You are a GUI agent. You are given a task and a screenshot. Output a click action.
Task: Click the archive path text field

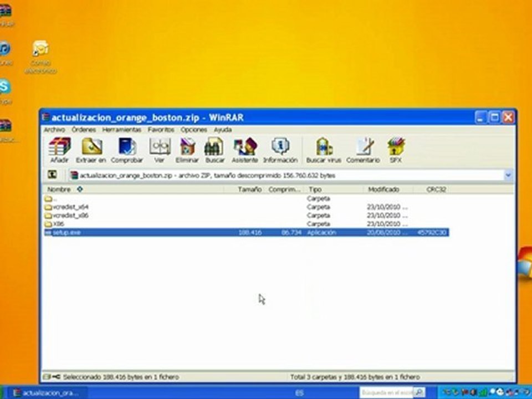286,176
